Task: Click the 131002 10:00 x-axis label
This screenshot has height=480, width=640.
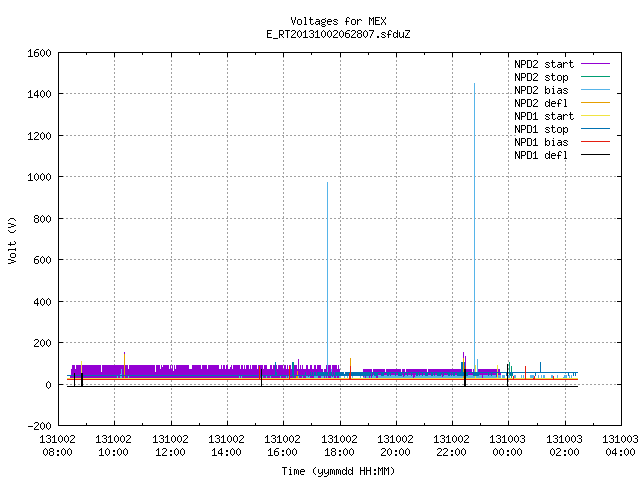Action: [113, 446]
